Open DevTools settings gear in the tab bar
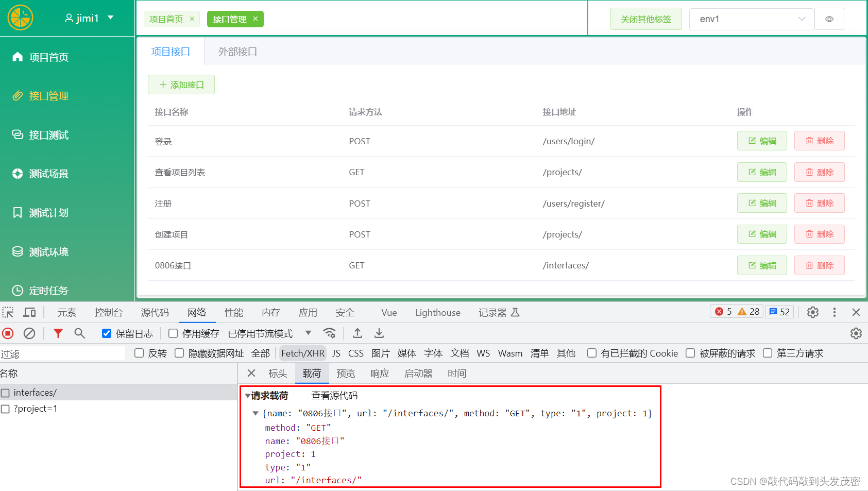This screenshot has height=491, width=868. [x=813, y=312]
